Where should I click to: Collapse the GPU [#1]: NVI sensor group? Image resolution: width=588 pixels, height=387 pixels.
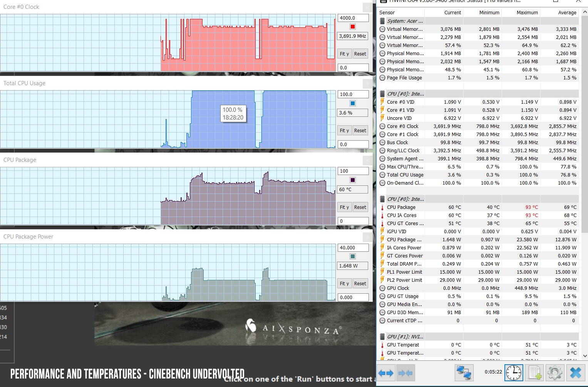pyautogui.click(x=382, y=336)
